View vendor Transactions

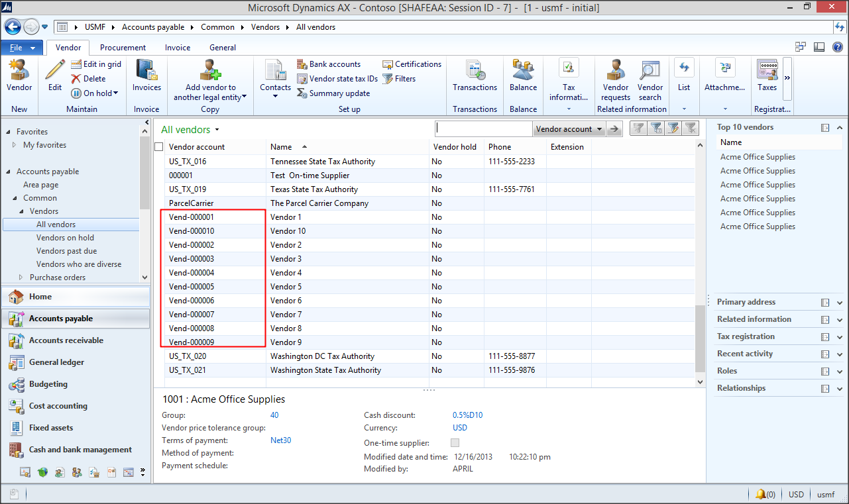pos(475,76)
